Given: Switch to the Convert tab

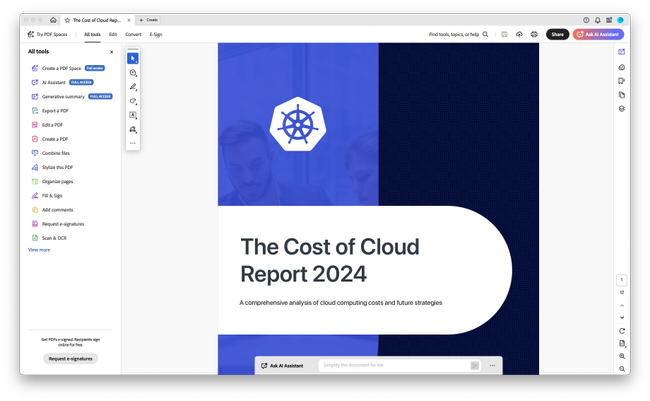Looking at the screenshot, I should click(x=133, y=34).
